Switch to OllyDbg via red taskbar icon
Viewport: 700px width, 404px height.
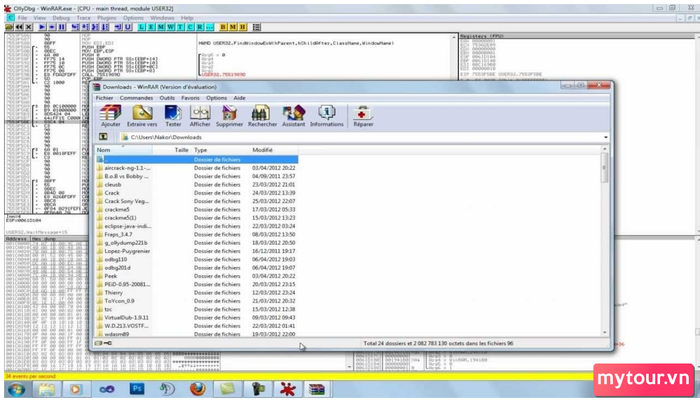(x=287, y=389)
